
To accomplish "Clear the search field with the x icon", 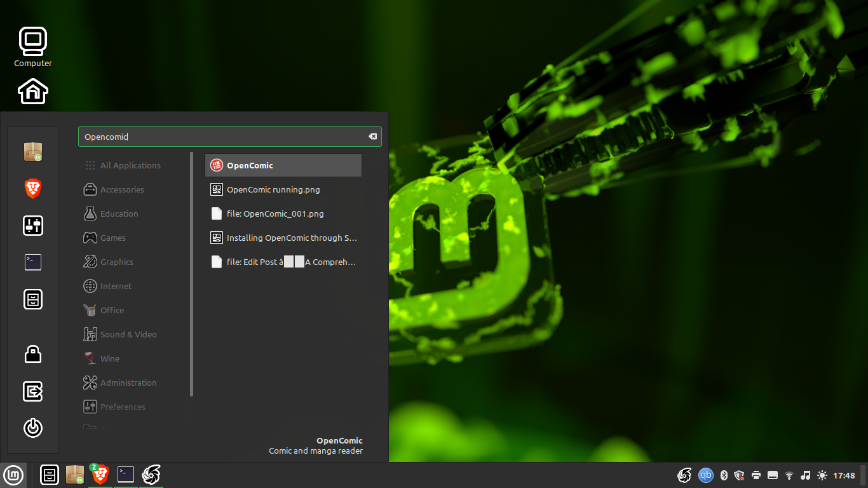I will coord(372,136).
